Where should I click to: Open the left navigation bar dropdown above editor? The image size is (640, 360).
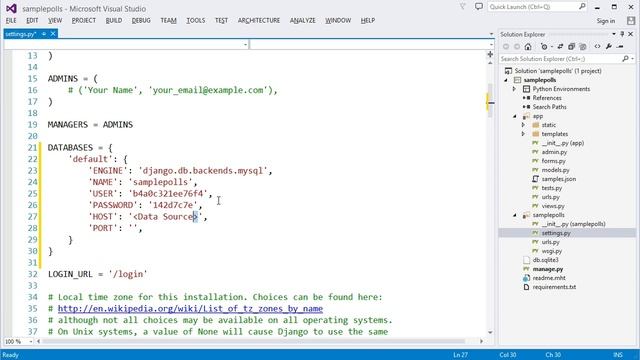[x=245, y=44]
